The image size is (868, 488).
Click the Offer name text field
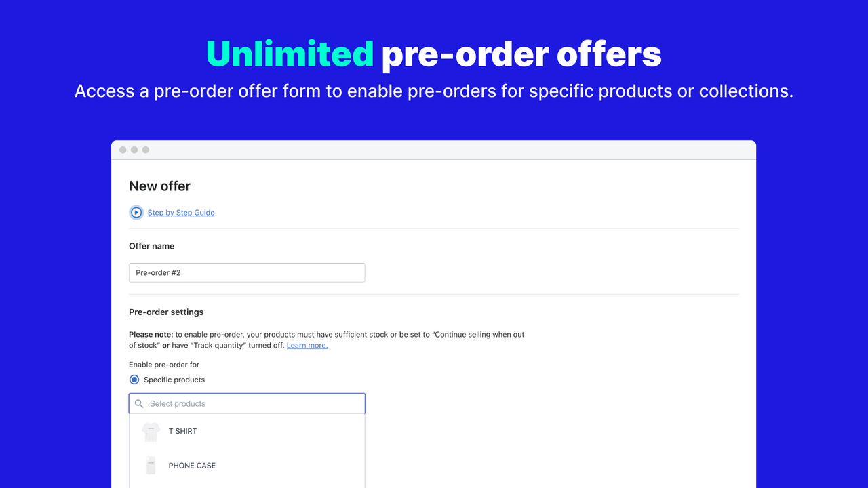[x=247, y=272]
